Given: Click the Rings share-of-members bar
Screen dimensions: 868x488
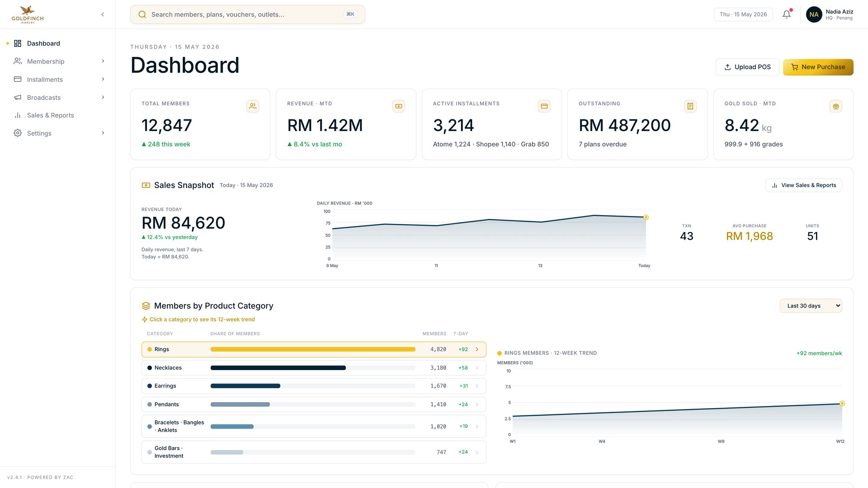Looking at the screenshot, I should pos(313,349).
